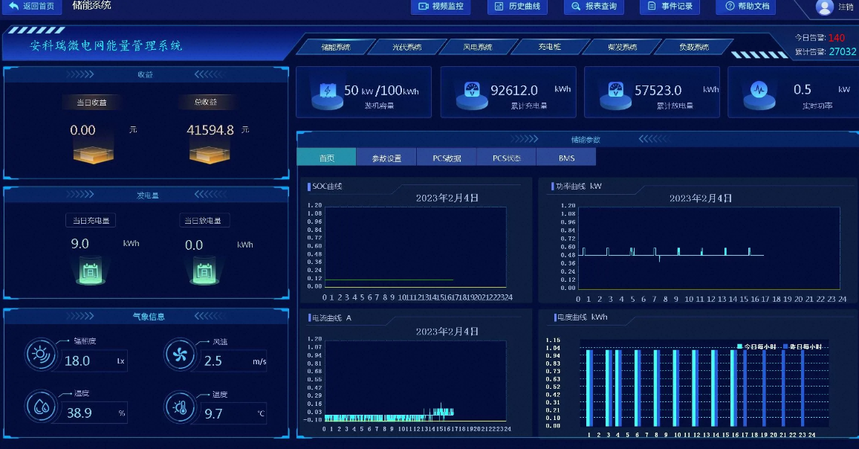
Task: Click the 累计放电量 gauge icon
Action: (615, 95)
